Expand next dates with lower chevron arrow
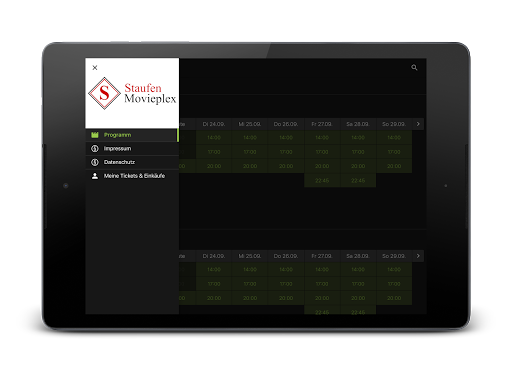Viewport: 512px width, 372px height. [418, 256]
